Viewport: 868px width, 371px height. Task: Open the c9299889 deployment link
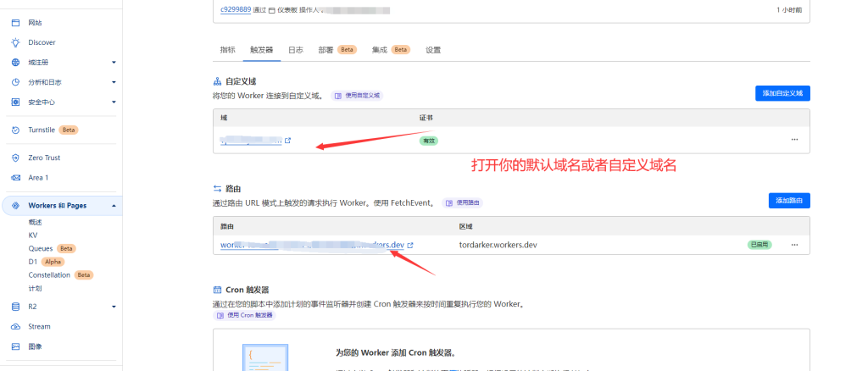pos(236,9)
